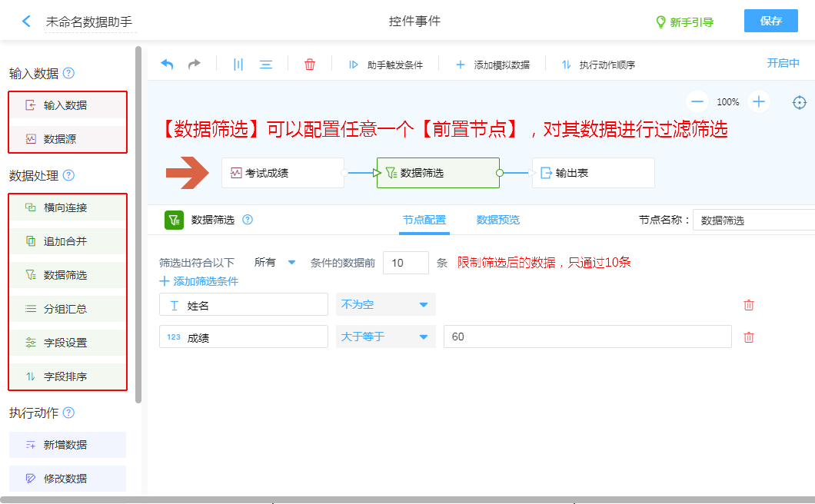Click the redo arrow icon

(x=195, y=65)
